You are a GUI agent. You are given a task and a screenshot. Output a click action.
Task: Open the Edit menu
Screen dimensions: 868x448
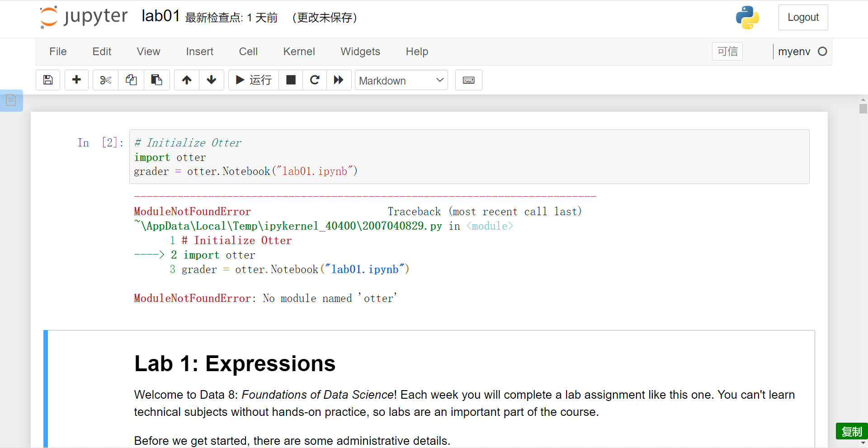pyautogui.click(x=102, y=52)
